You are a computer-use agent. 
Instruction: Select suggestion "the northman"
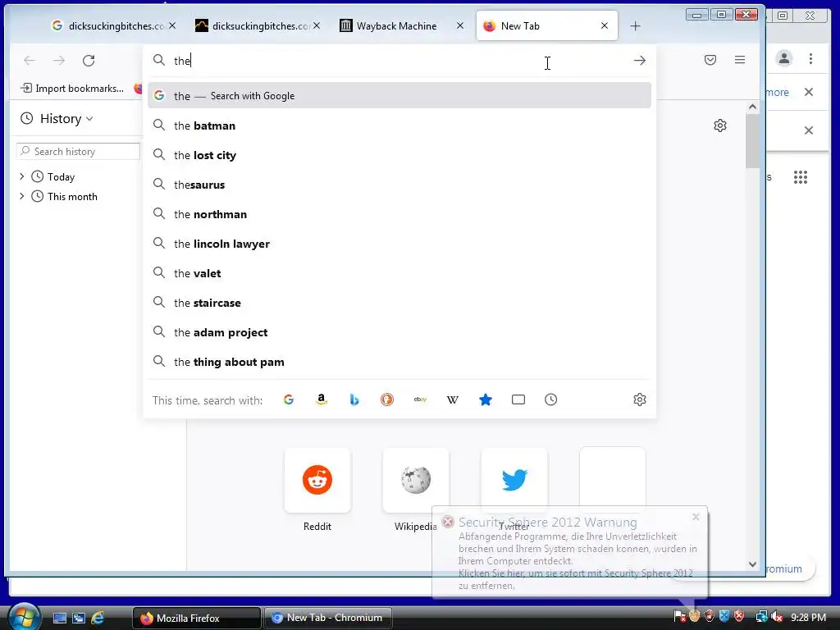point(399,214)
